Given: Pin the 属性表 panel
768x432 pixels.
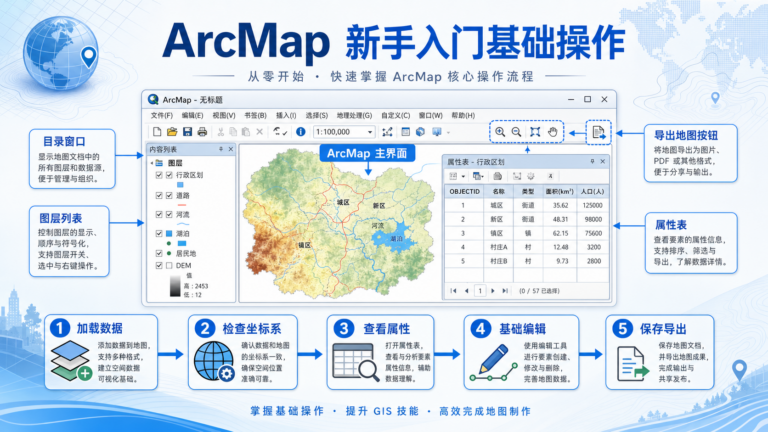Looking at the screenshot, I should click(592, 161).
